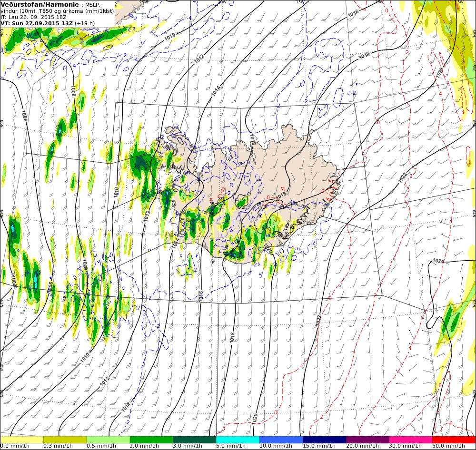Viewport: 476px width, 450px height.
Task: Click the 'IT: Lau 26. 09. 2015 18Z' line
Action: [x=34, y=17]
